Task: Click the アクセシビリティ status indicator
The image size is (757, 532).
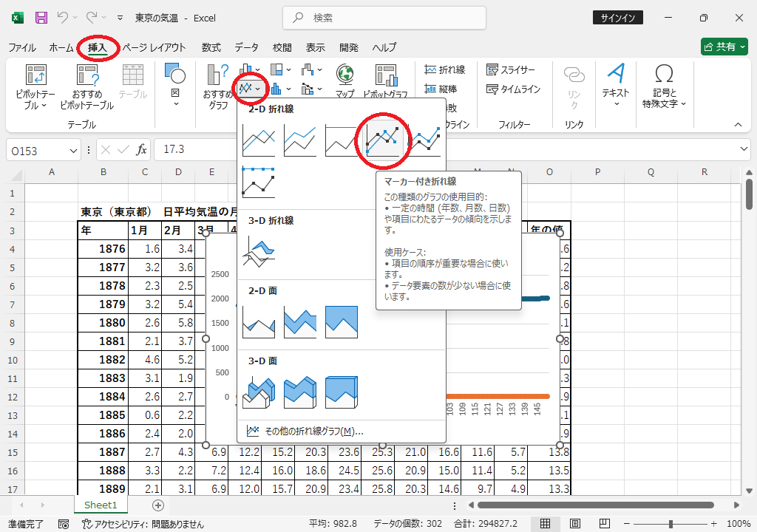Action: 143,525
